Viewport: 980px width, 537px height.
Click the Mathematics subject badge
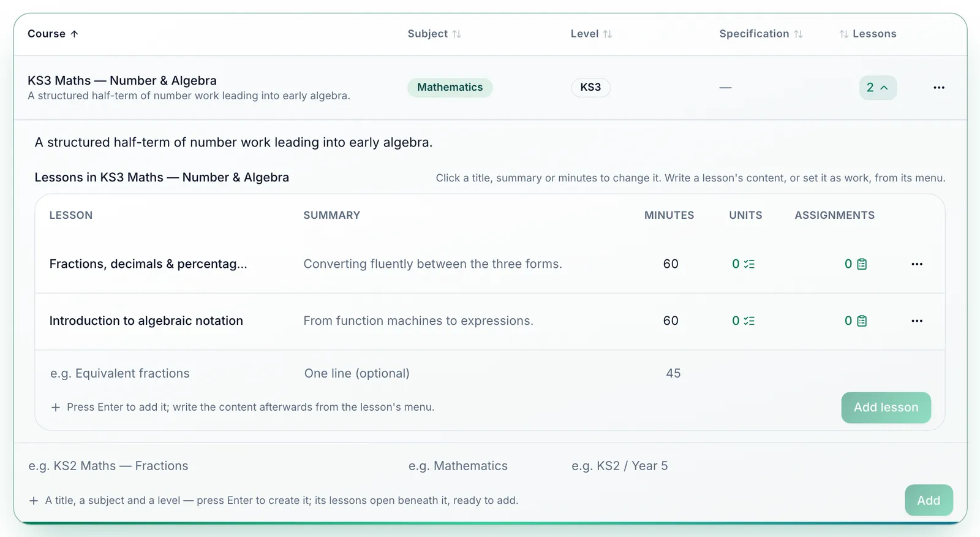click(450, 88)
